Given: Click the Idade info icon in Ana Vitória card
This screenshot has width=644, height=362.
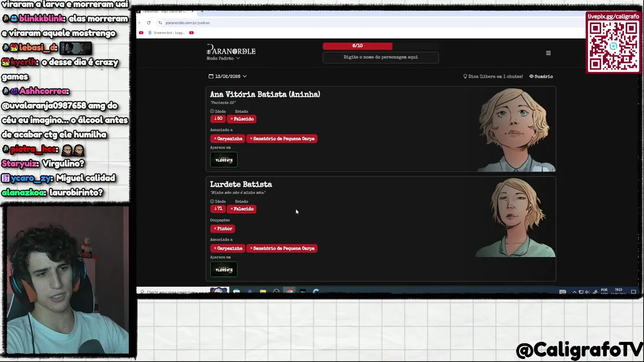Looking at the screenshot, I should tap(212, 111).
